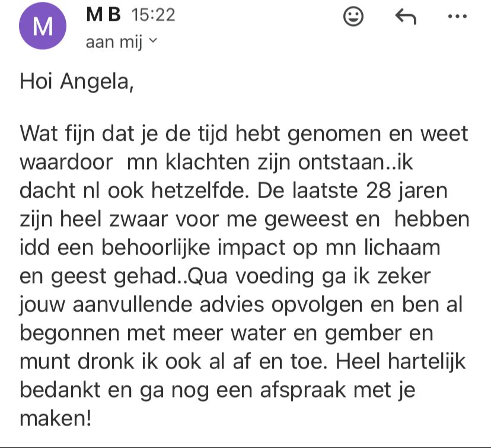
Task: Add an emoji reaction to the email
Action: (353, 17)
